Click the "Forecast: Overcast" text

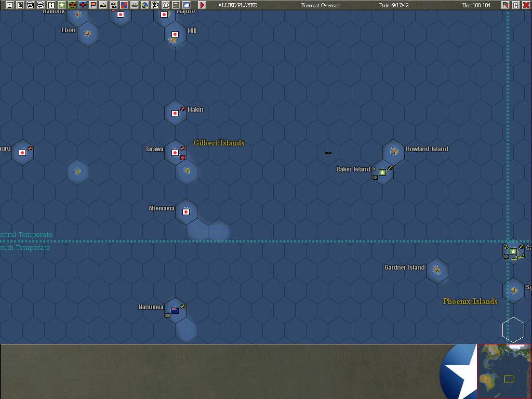pos(320,5)
